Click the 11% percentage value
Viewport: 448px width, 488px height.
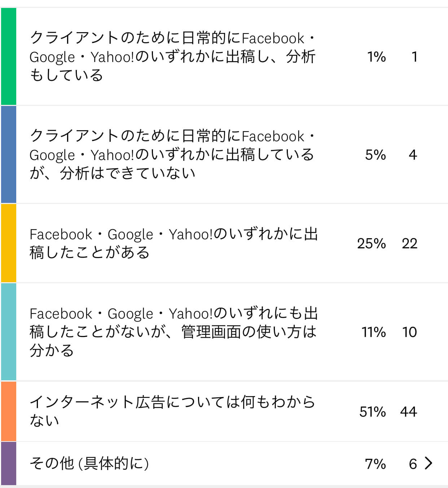374,332
